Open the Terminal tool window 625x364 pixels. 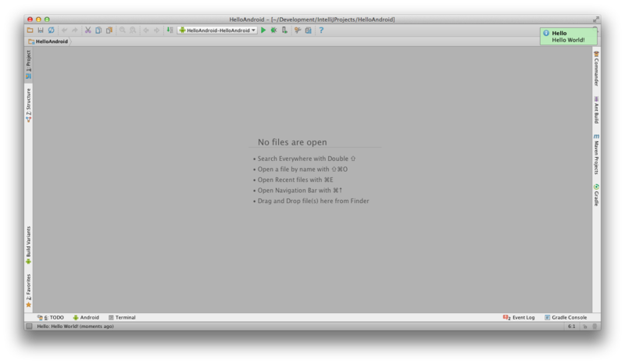pyautogui.click(x=122, y=318)
